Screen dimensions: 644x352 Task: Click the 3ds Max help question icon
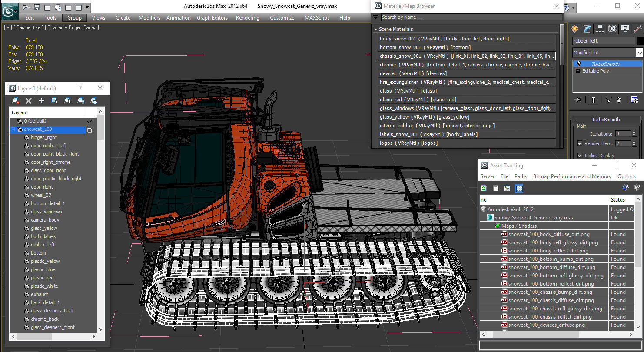point(566,8)
